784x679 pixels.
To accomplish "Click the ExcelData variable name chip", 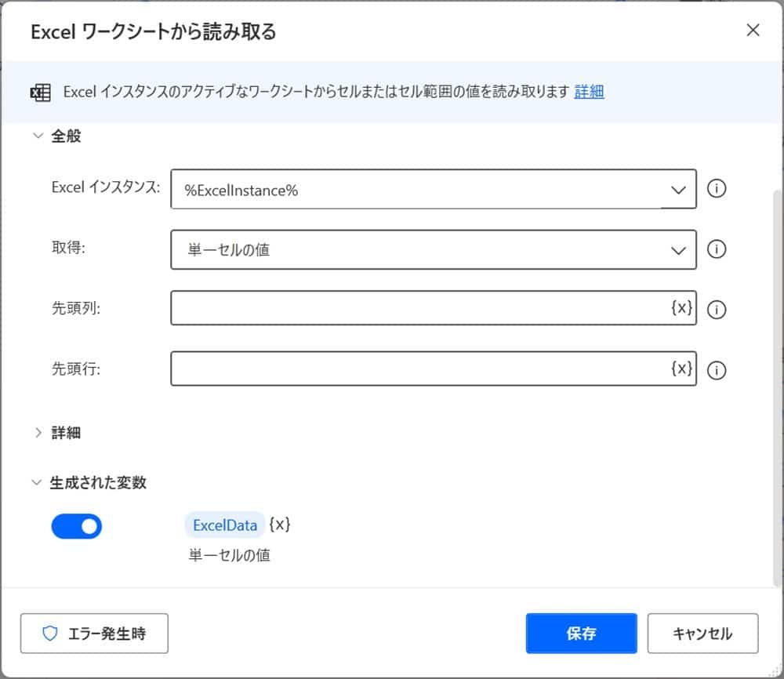I will [x=225, y=525].
